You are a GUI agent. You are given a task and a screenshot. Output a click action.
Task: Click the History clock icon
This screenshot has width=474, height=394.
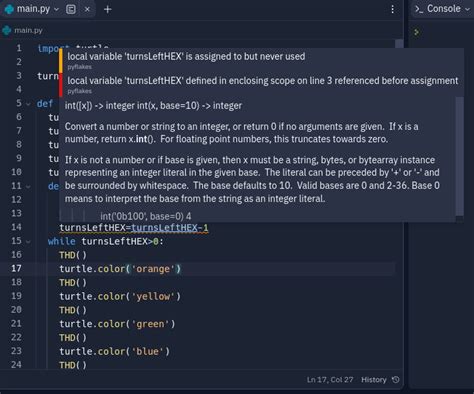(x=396, y=380)
